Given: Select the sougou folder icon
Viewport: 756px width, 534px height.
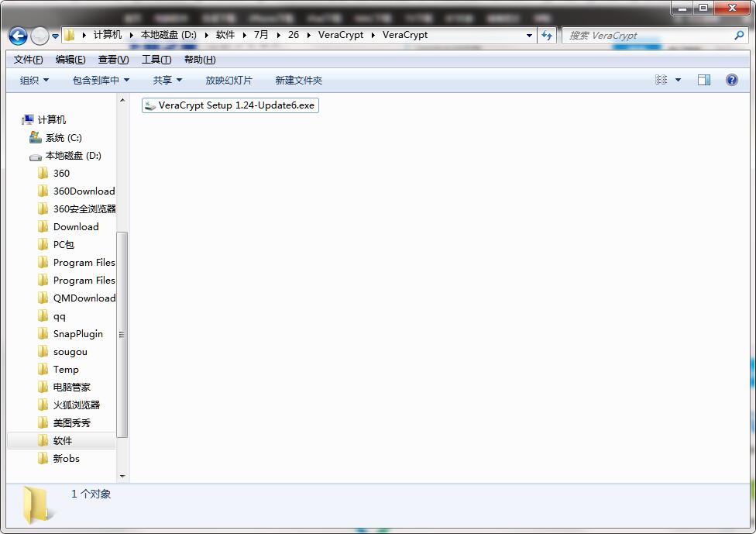Looking at the screenshot, I should pyautogui.click(x=43, y=352).
